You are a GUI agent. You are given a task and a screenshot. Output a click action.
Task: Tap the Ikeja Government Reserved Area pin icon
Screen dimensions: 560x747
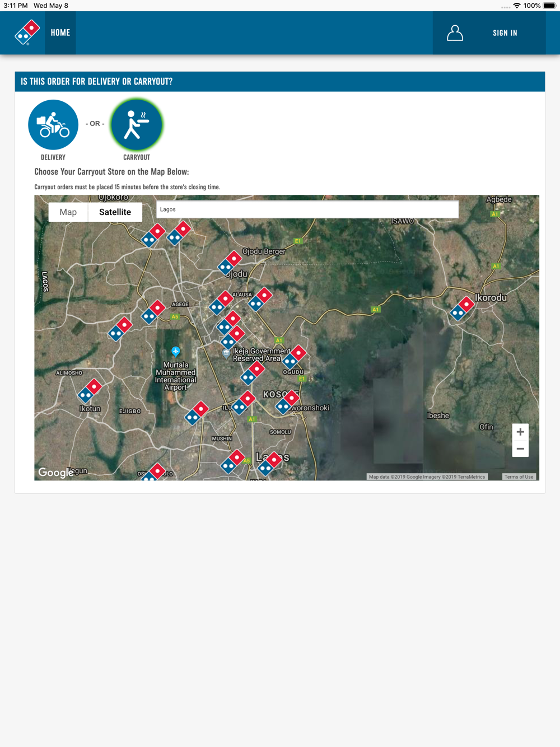(x=226, y=353)
